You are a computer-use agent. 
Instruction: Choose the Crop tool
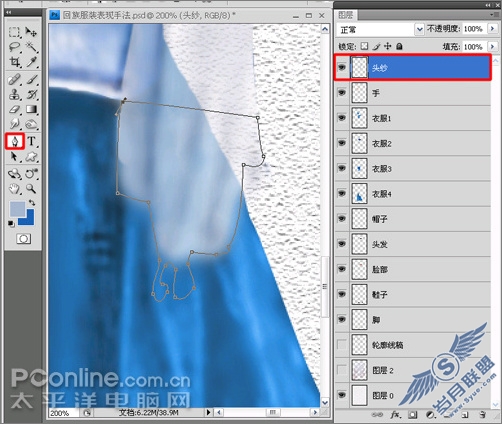coord(14,62)
